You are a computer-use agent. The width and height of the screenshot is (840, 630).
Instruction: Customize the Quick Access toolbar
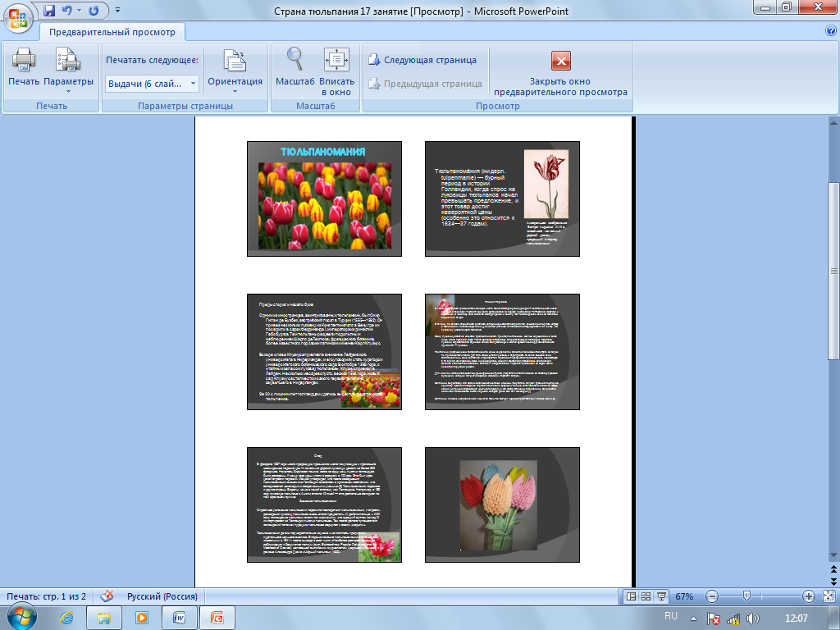tap(118, 10)
